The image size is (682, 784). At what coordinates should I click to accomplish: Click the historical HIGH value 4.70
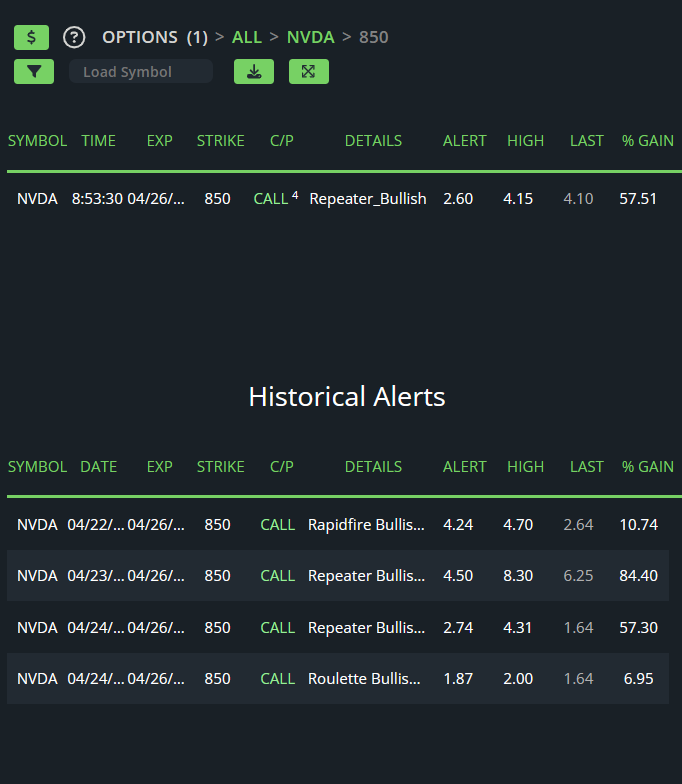click(518, 525)
